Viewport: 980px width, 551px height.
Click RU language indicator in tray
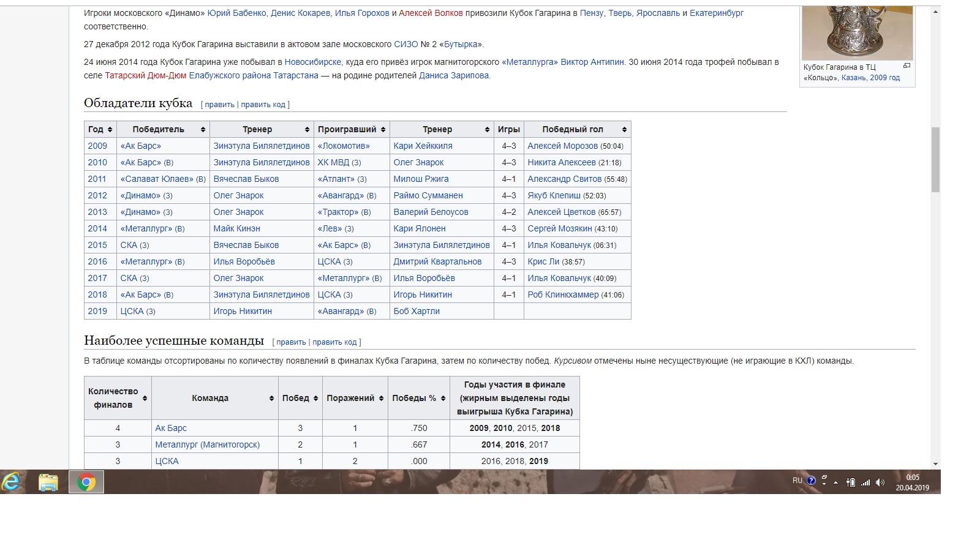tap(797, 481)
